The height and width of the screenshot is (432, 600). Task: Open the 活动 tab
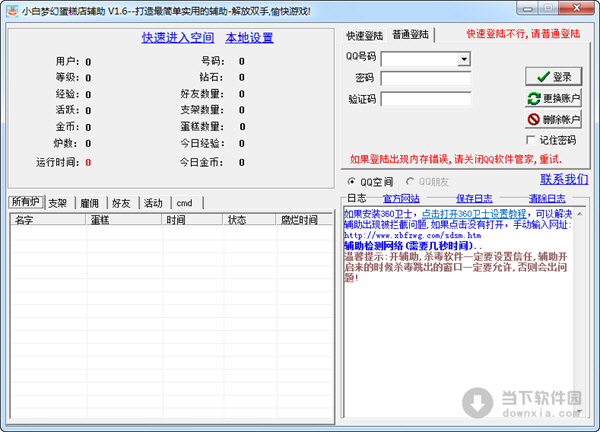pos(153,203)
